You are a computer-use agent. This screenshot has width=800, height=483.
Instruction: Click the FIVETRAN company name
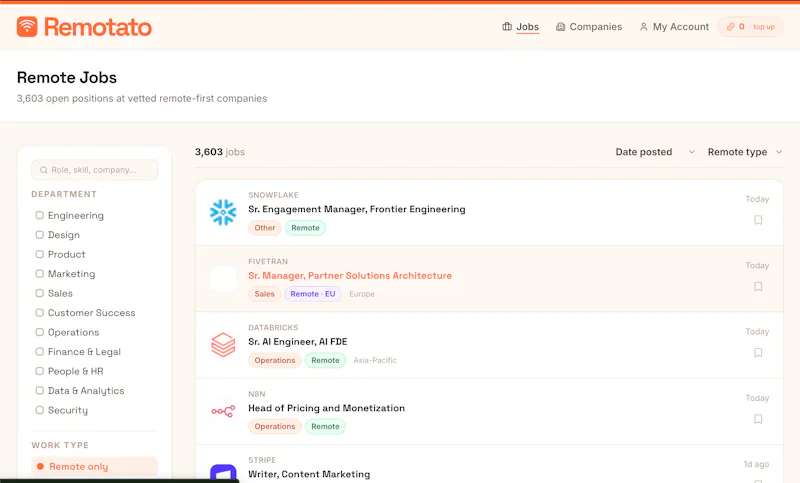[x=268, y=261]
